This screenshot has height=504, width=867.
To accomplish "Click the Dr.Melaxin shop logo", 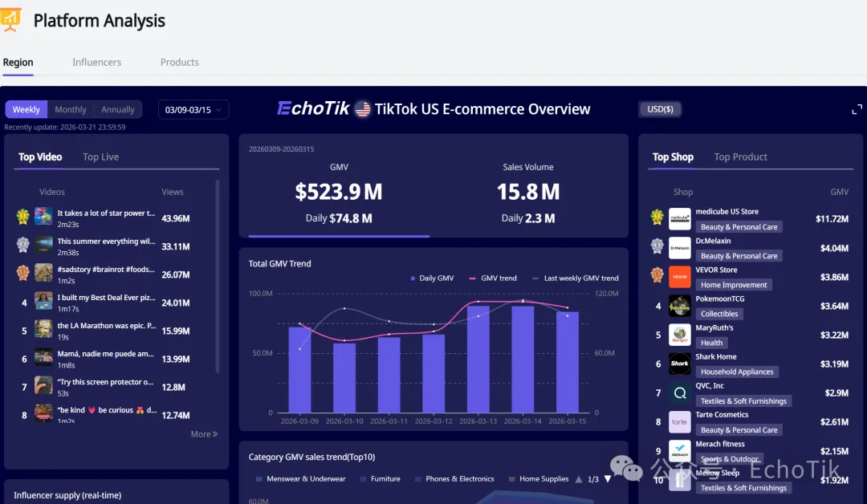I will [x=680, y=248].
